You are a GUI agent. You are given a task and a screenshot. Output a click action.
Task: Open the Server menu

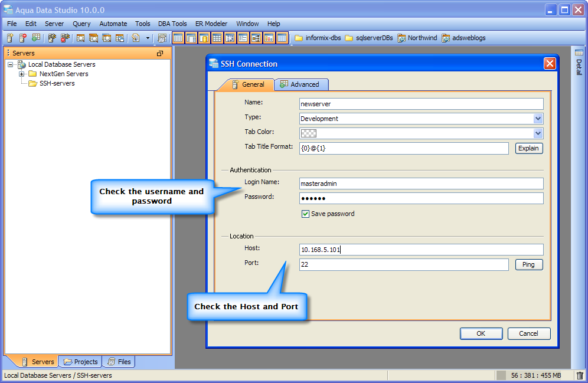click(x=54, y=24)
